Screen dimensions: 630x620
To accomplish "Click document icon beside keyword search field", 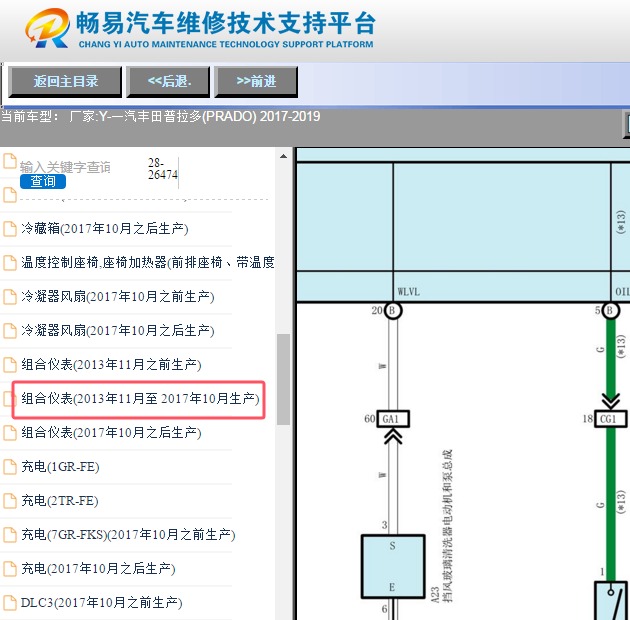I will tap(10, 161).
